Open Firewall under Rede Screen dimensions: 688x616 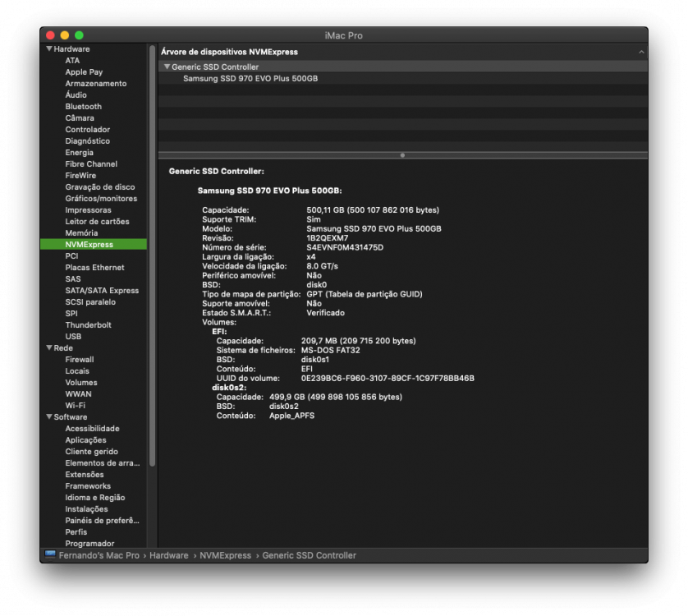coord(80,359)
